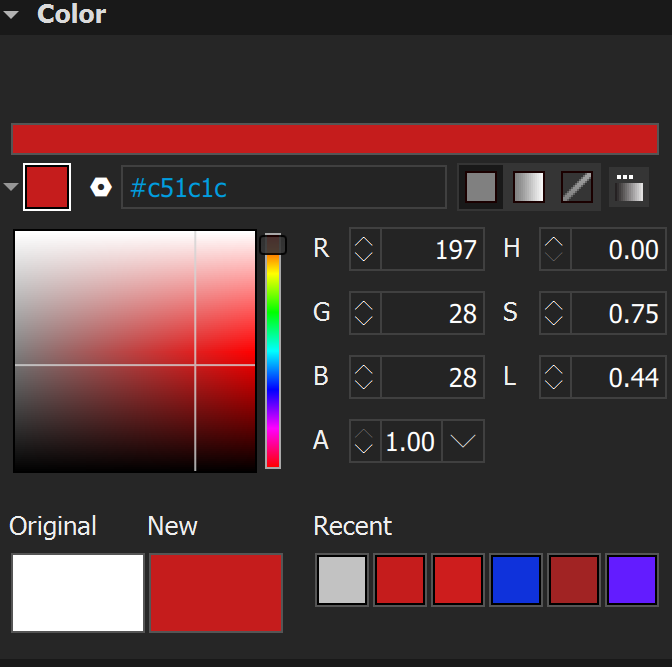The width and height of the screenshot is (672, 667).
Task: Click the blue B value field
Action: (x=432, y=377)
